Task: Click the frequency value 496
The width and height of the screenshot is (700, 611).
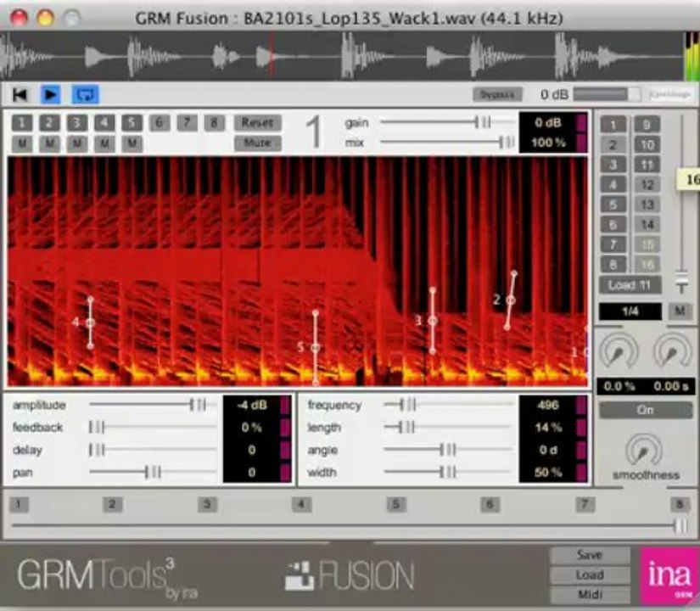Action: pos(548,405)
